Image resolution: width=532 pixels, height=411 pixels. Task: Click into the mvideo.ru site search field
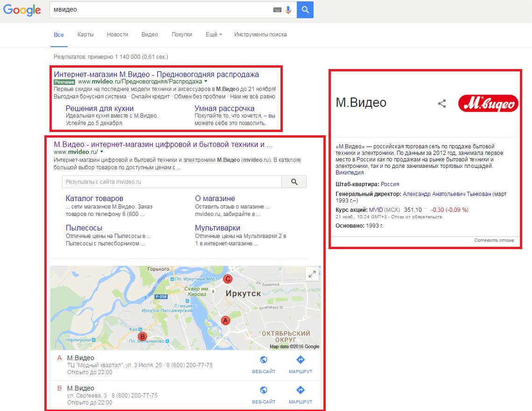pos(172,182)
